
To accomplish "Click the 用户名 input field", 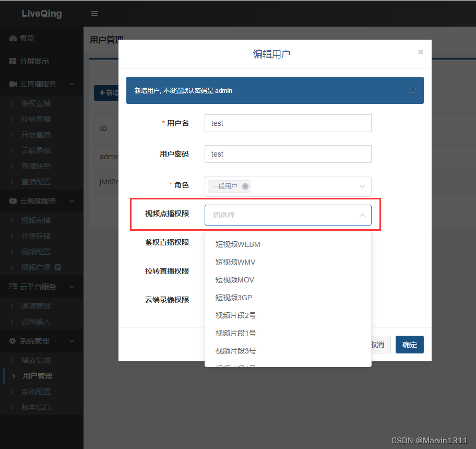I will click(288, 123).
